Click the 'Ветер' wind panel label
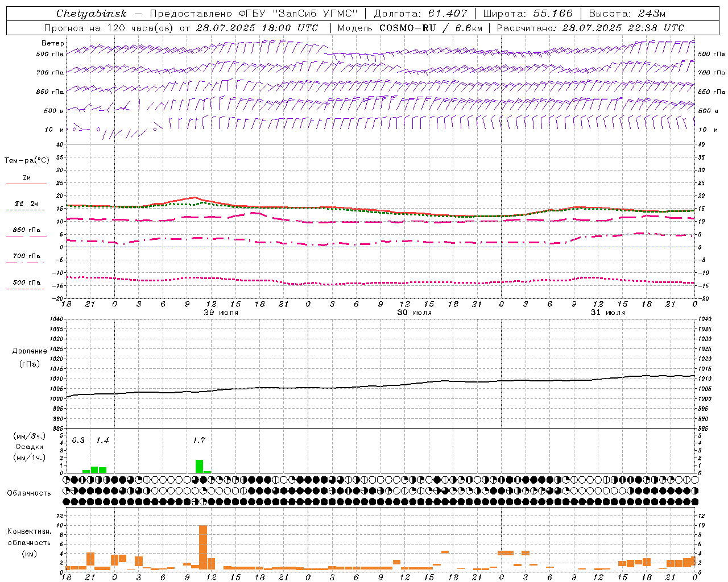The image size is (728, 582). [53, 43]
